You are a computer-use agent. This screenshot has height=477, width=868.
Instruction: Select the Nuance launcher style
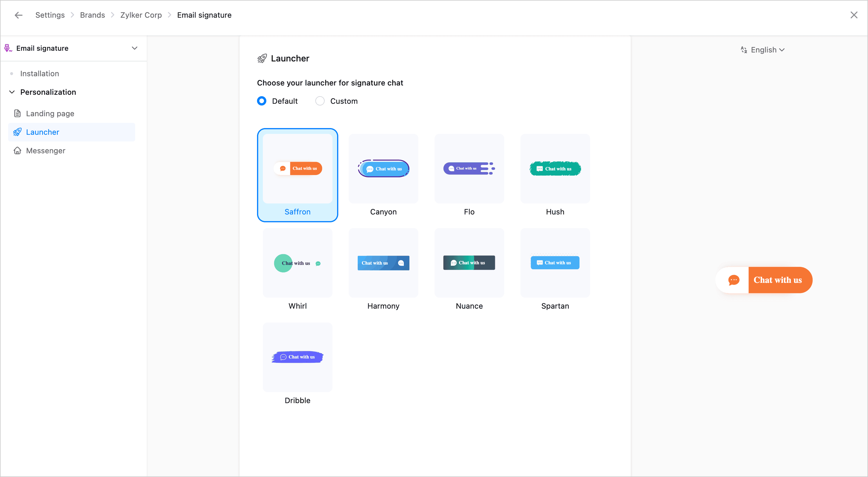469,263
